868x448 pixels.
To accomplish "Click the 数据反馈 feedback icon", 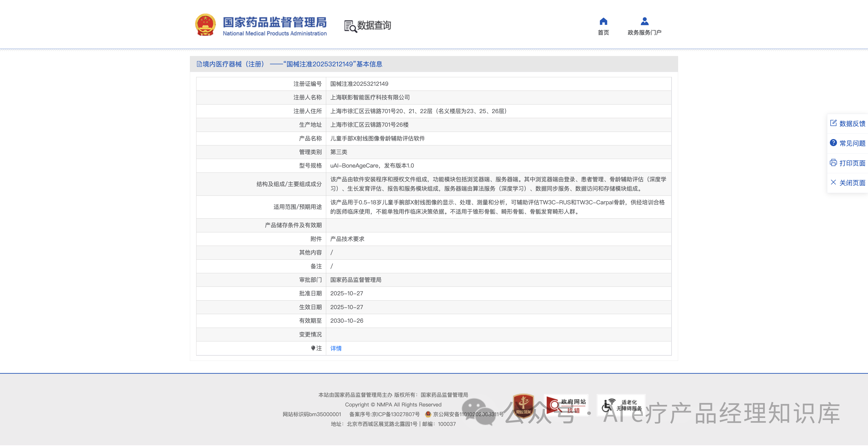I will pos(834,123).
